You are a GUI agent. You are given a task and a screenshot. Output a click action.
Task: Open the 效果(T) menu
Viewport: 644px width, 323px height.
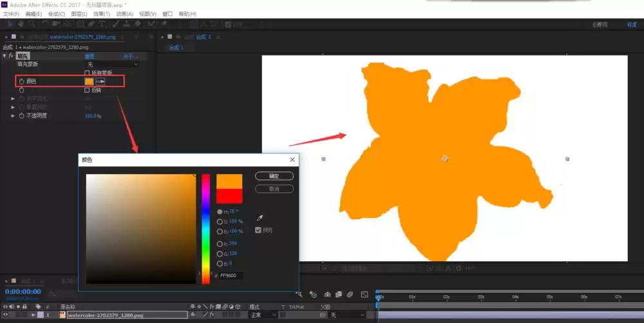coord(102,14)
